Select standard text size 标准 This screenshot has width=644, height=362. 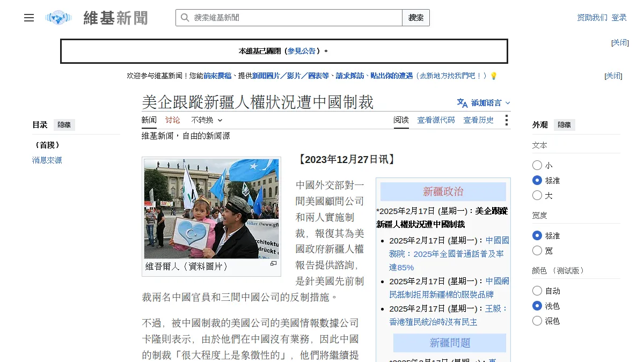[x=537, y=180]
